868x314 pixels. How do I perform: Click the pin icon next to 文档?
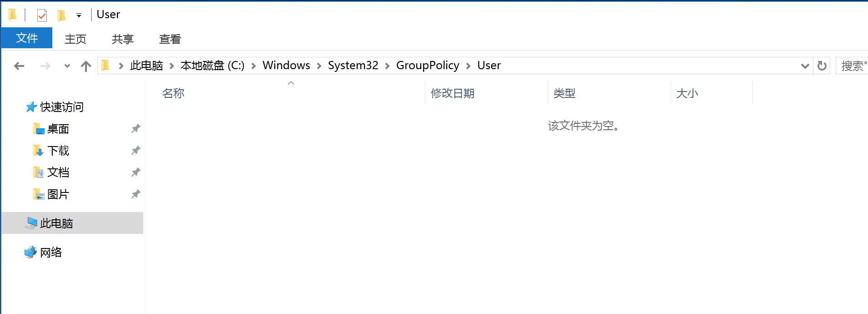coord(136,172)
